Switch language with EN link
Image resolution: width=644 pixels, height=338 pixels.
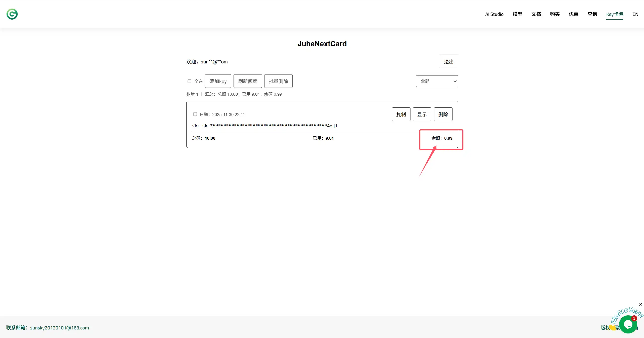click(635, 14)
